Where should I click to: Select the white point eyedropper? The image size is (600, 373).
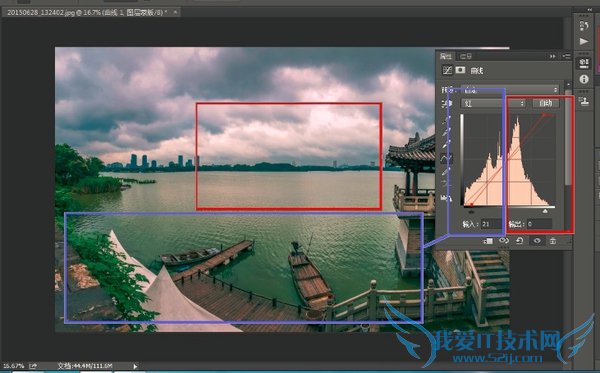coord(447,145)
